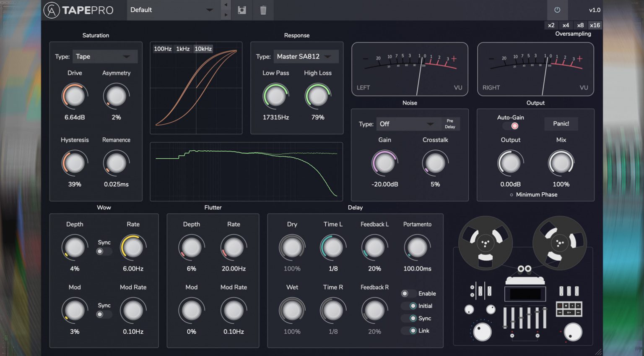This screenshot has height=356, width=644.
Task: Click the large white knob on tape machine left
Action: click(482, 332)
